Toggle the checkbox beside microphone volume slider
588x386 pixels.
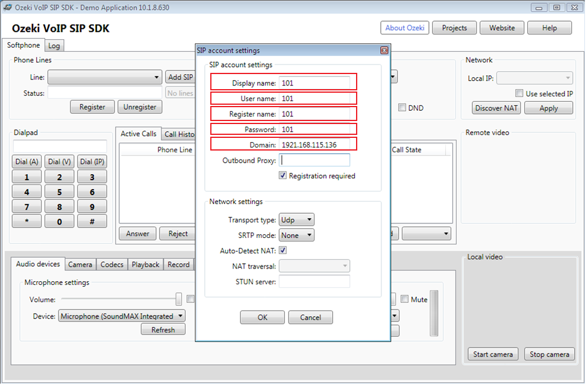click(192, 300)
